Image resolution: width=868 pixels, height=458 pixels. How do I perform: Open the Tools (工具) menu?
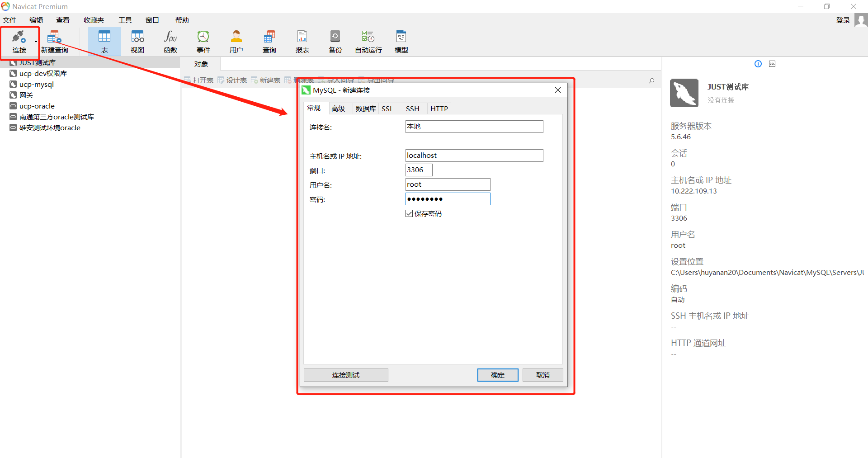tap(125, 20)
